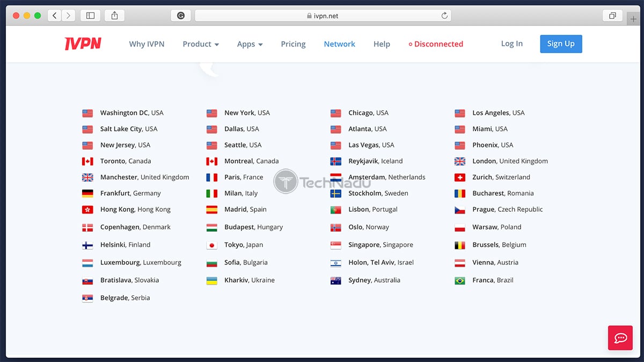Expand the Product dropdown menu
This screenshot has width=644, height=362.
pyautogui.click(x=201, y=44)
